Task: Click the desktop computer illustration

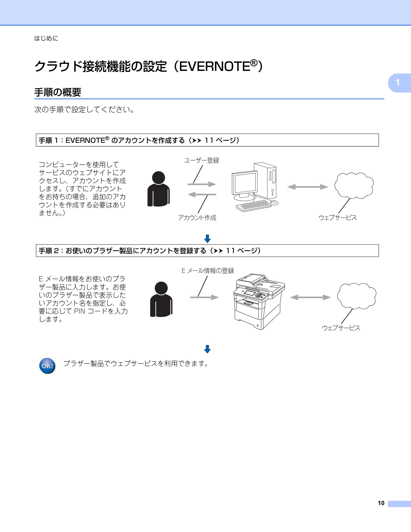Action: click(255, 187)
